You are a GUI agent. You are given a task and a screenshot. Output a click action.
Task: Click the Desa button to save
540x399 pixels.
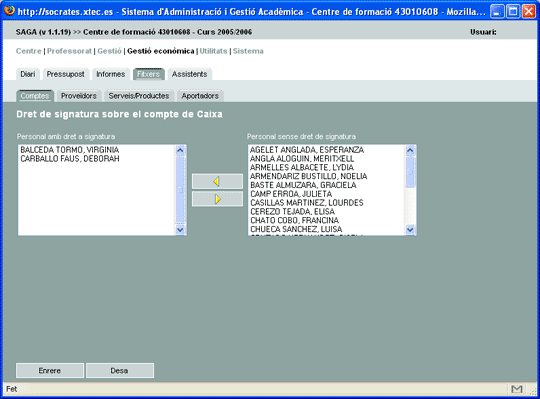click(x=120, y=370)
